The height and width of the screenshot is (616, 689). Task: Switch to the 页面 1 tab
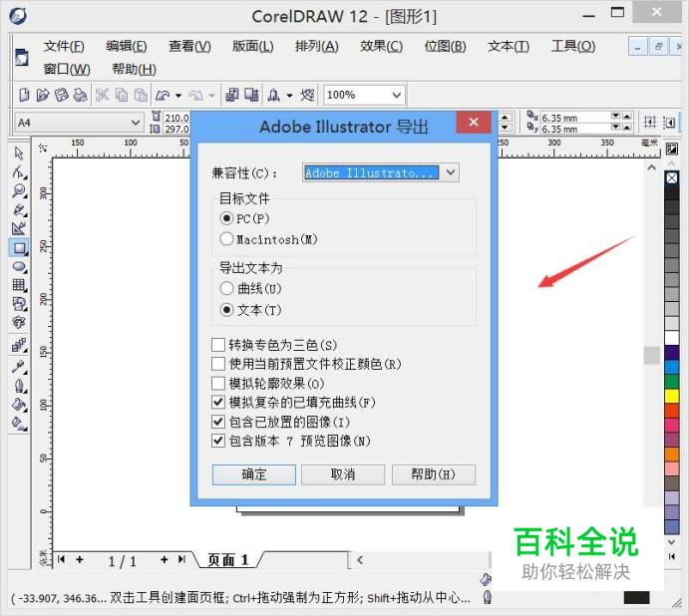click(228, 560)
